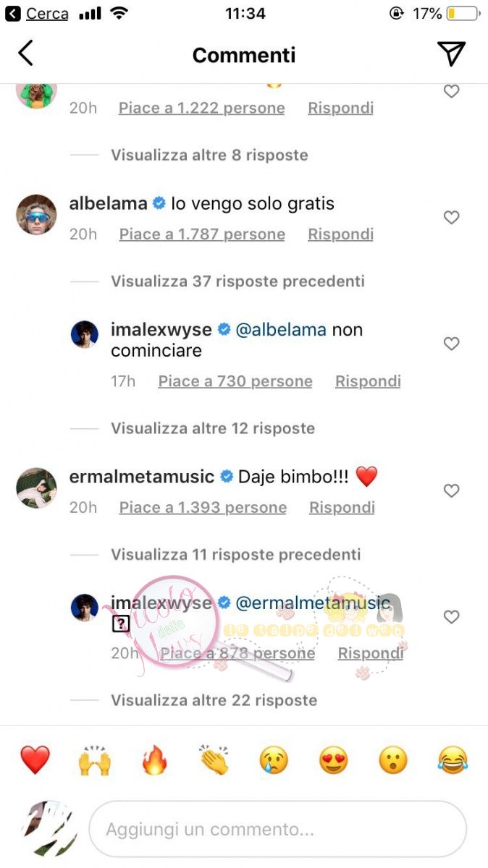
Task: Open albelama's profile picture
Action: pos(36,215)
